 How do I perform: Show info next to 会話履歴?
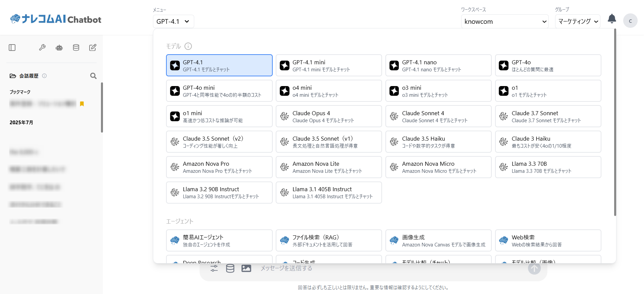coord(44,76)
